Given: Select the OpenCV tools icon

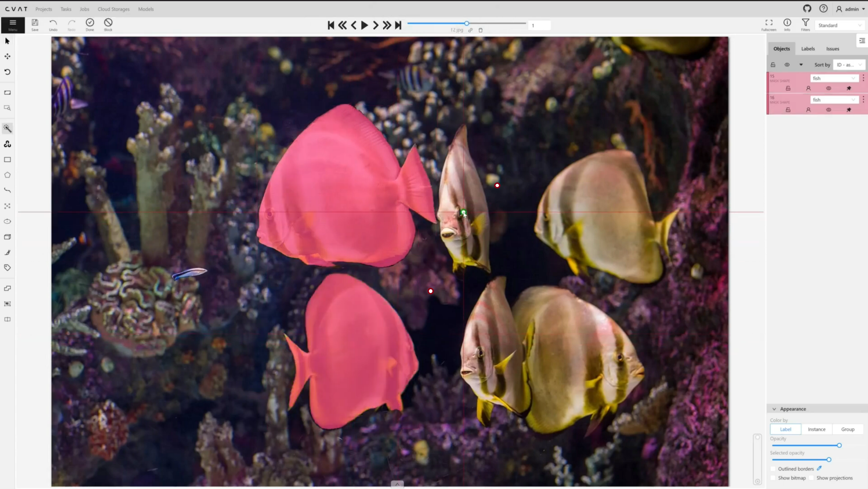Looking at the screenshot, I should [x=7, y=144].
